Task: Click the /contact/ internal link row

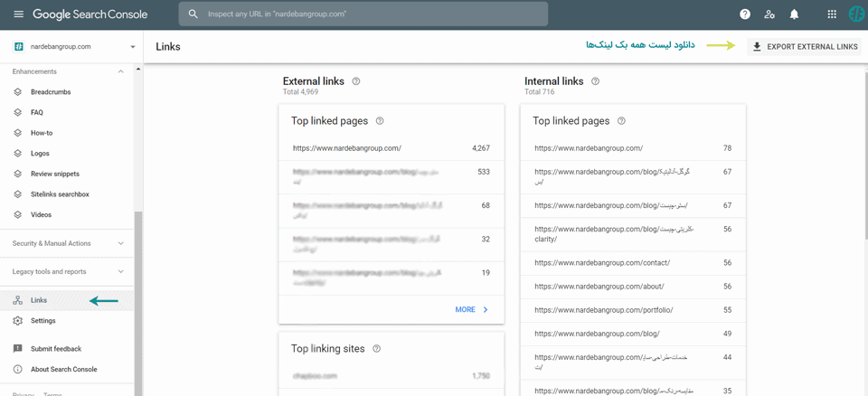Action: pos(633,262)
